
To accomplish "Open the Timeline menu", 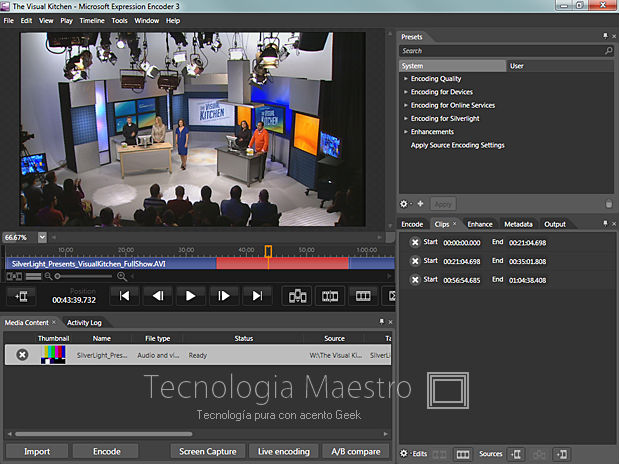I will 92,21.
